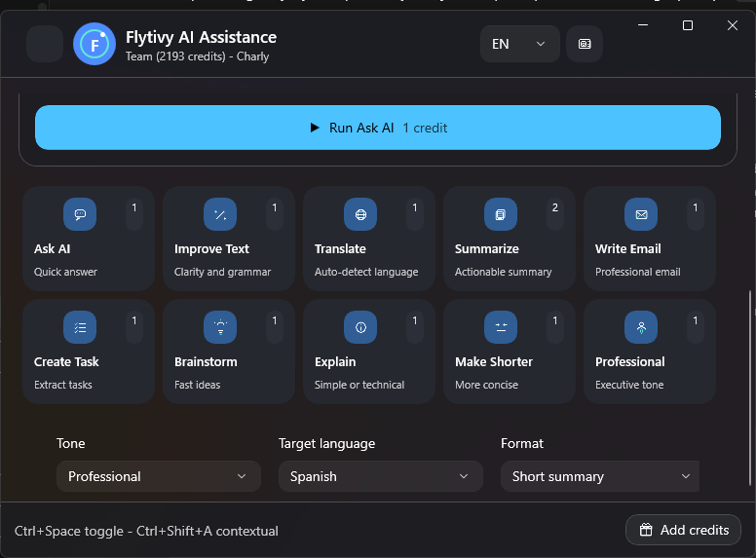Select the Professional card title text

629,362
